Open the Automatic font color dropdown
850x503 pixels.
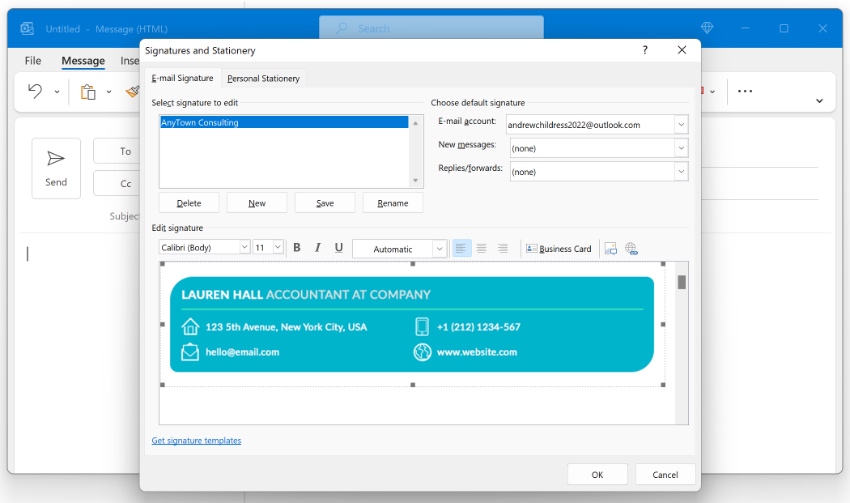point(439,249)
